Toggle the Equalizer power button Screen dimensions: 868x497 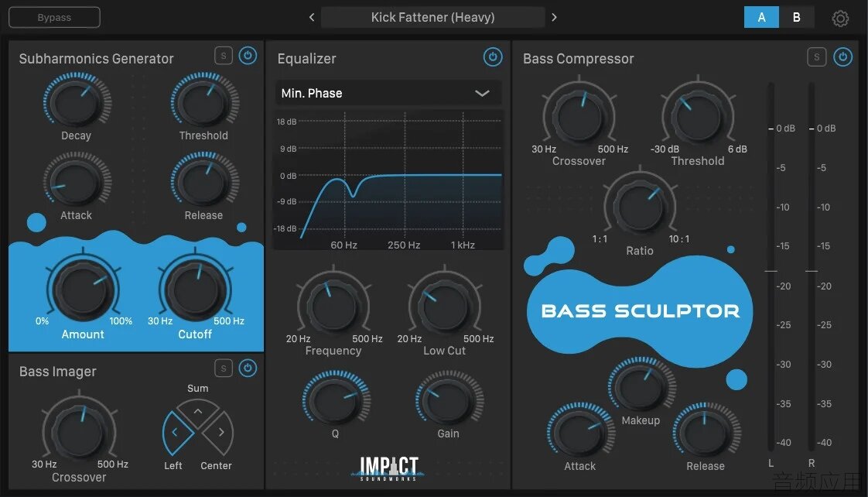pyautogui.click(x=493, y=57)
